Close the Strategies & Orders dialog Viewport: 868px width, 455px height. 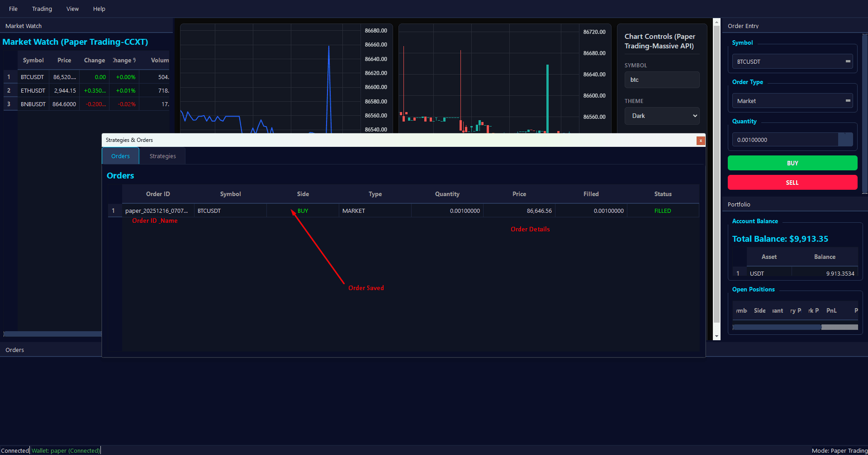pos(700,141)
